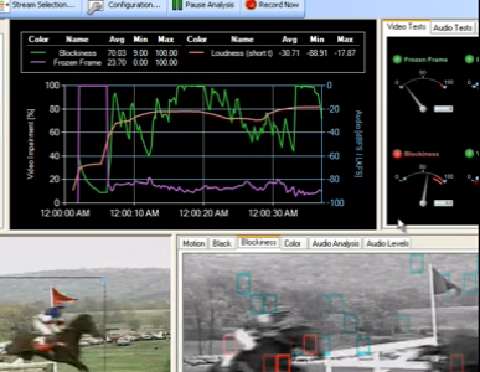Click green Blockiness legend line swatch
The width and height of the screenshot is (480, 372).
pyautogui.click(x=39, y=53)
